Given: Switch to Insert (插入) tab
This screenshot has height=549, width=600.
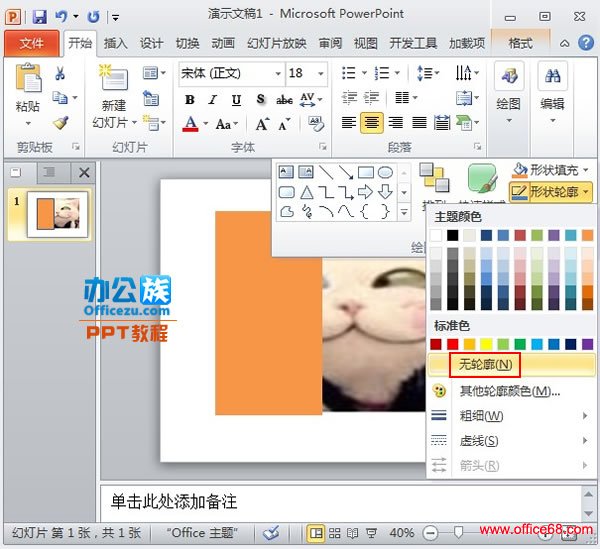Looking at the screenshot, I should point(116,43).
